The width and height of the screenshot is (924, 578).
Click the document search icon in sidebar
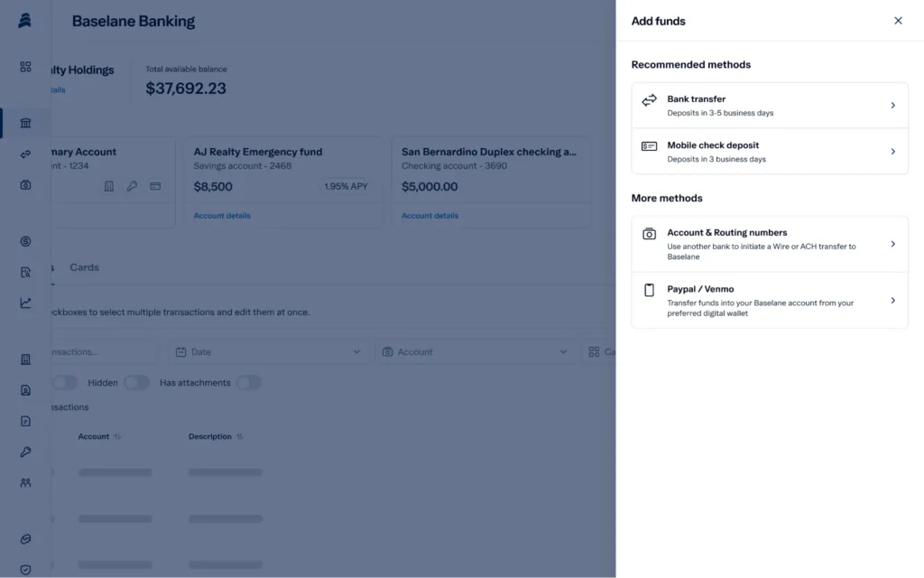[x=25, y=272]
